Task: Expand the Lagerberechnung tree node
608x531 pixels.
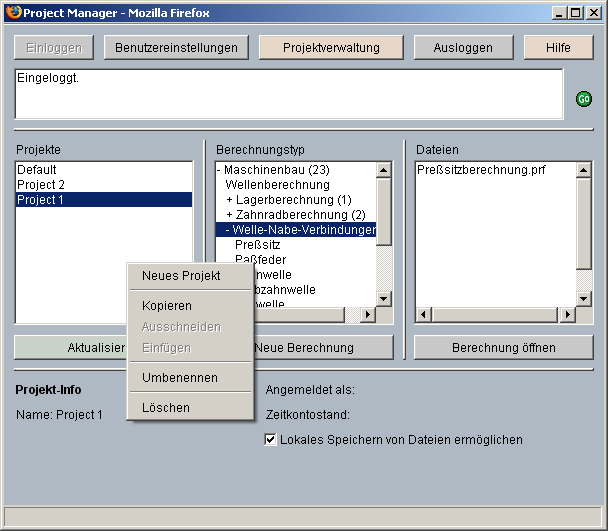Action: point(230,200)
